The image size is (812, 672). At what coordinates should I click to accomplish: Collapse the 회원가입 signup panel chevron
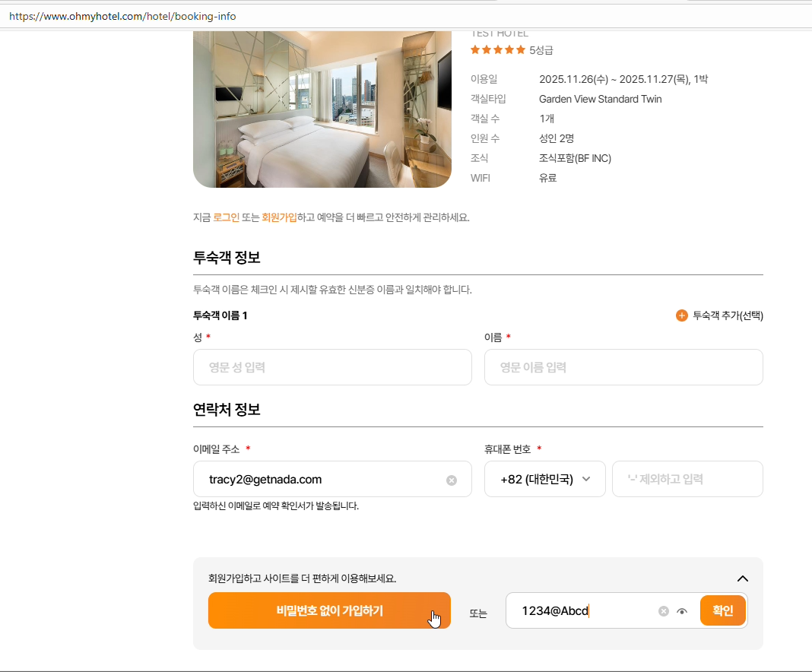[x=743, y=578]
